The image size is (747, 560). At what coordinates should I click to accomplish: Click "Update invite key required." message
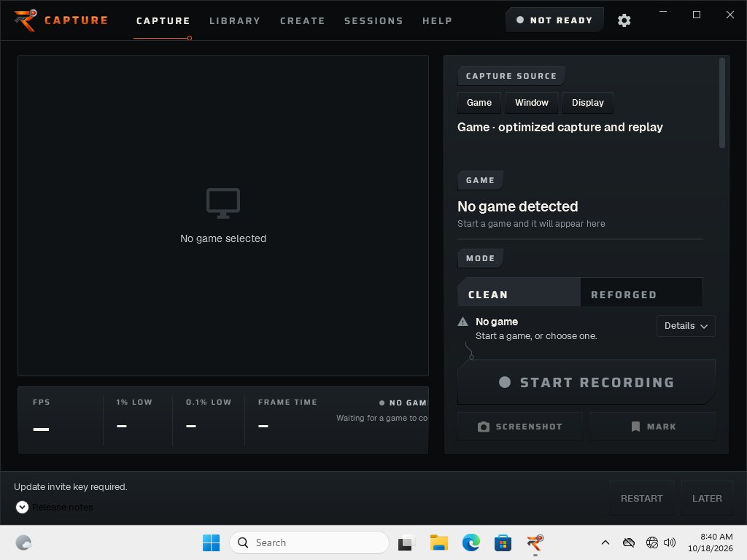pyautogui.click(x=71, y=486)
